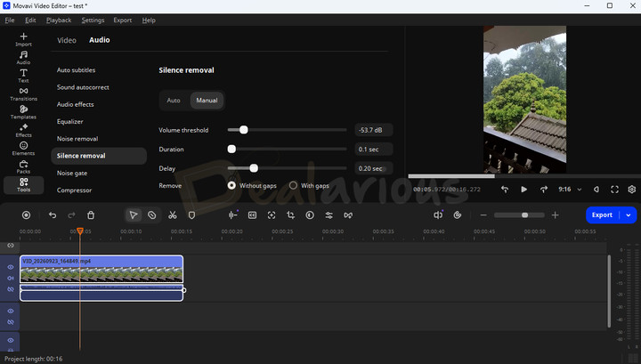641x364 pixels.
Task: Open the Import panel
Action: (23, 39)
